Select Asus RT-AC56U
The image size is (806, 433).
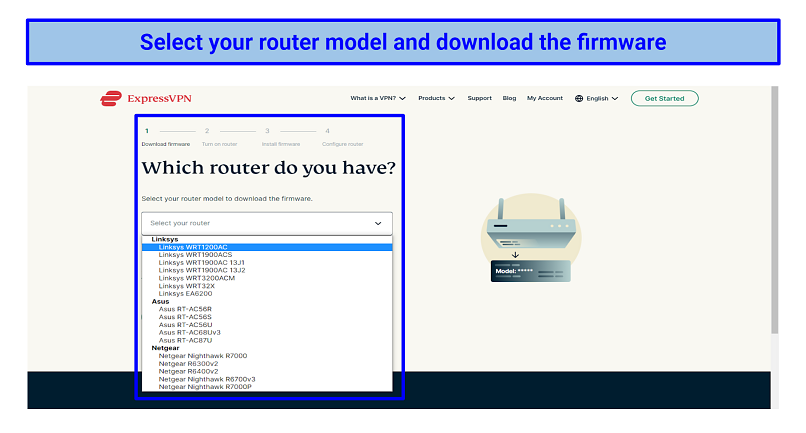coord(267,324)
